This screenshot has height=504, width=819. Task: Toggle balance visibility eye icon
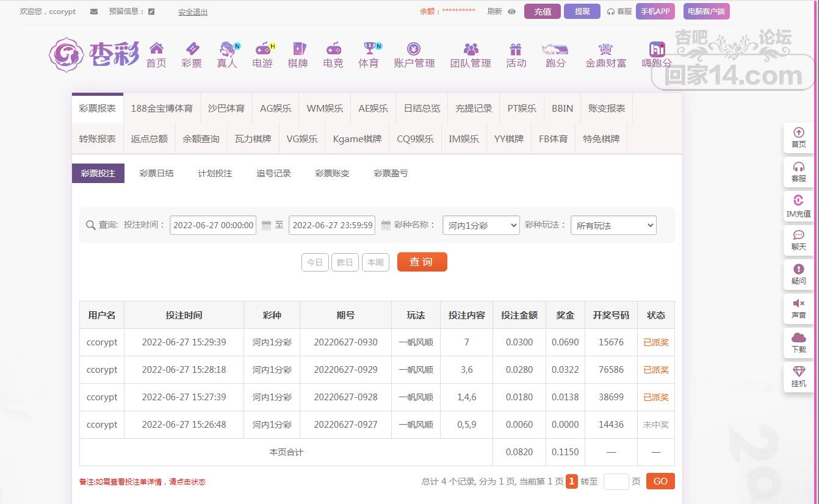tap(511, 12)
